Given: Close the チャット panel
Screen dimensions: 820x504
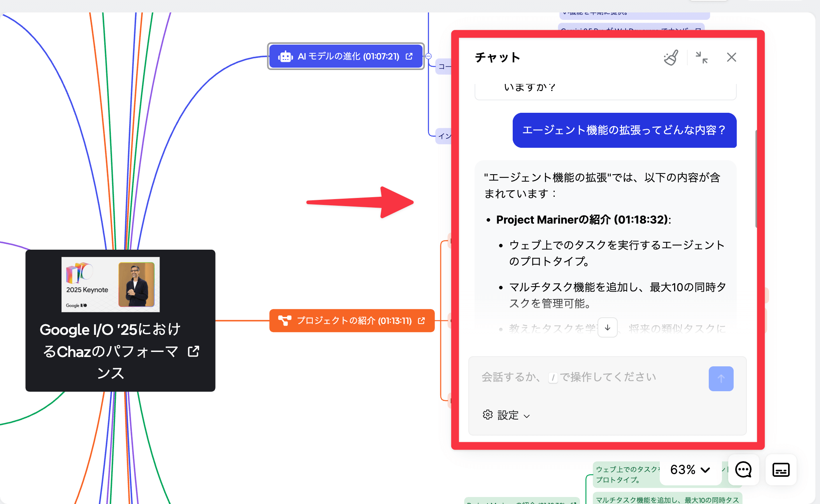Looking at the screenshot, I should [x=731, y=58].
